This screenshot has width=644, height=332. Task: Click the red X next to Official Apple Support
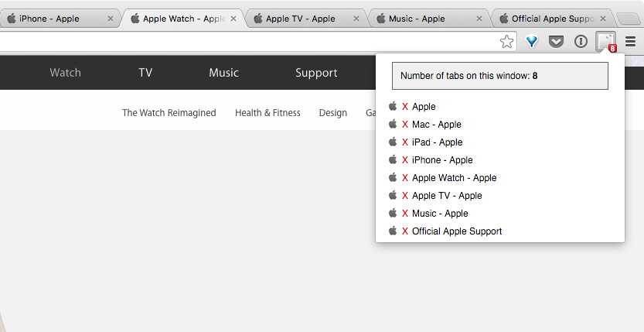(x=405, y=231)
